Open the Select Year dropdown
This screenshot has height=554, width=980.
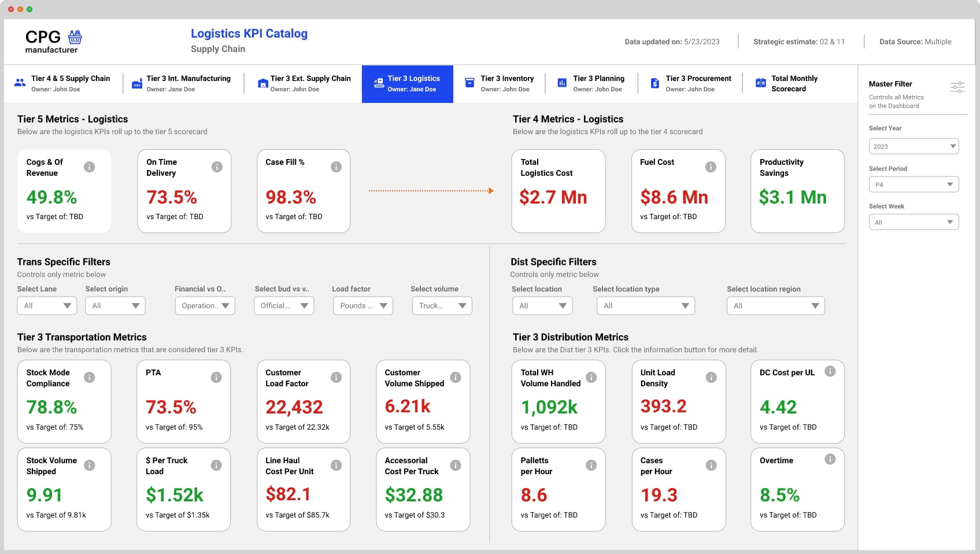[x=914, y=146]
